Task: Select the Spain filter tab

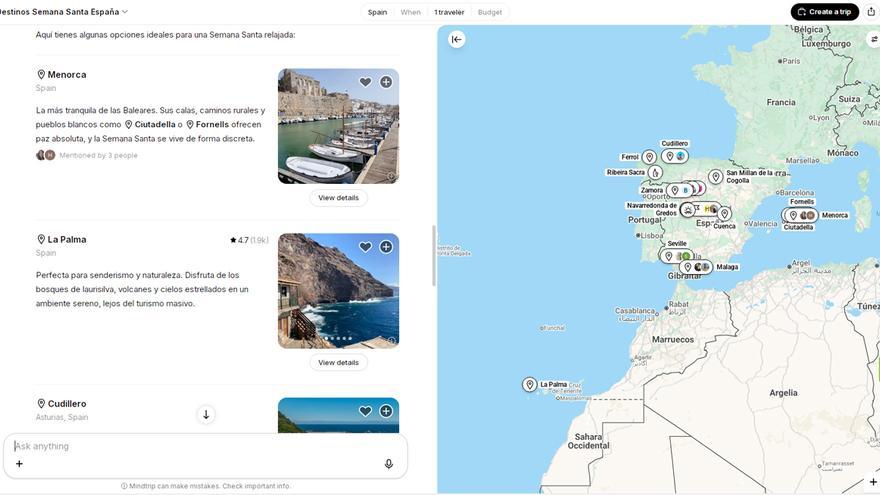Action: (x=377, y=12)
